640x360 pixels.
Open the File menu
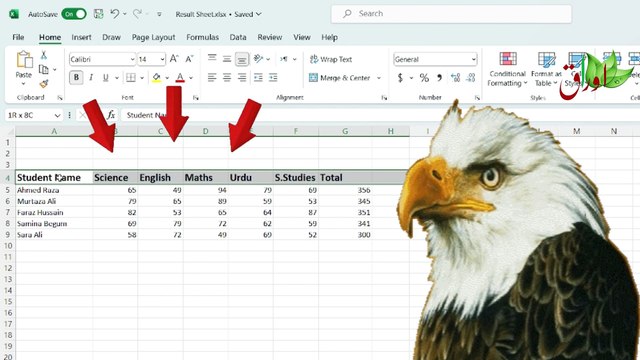point(18,37)
